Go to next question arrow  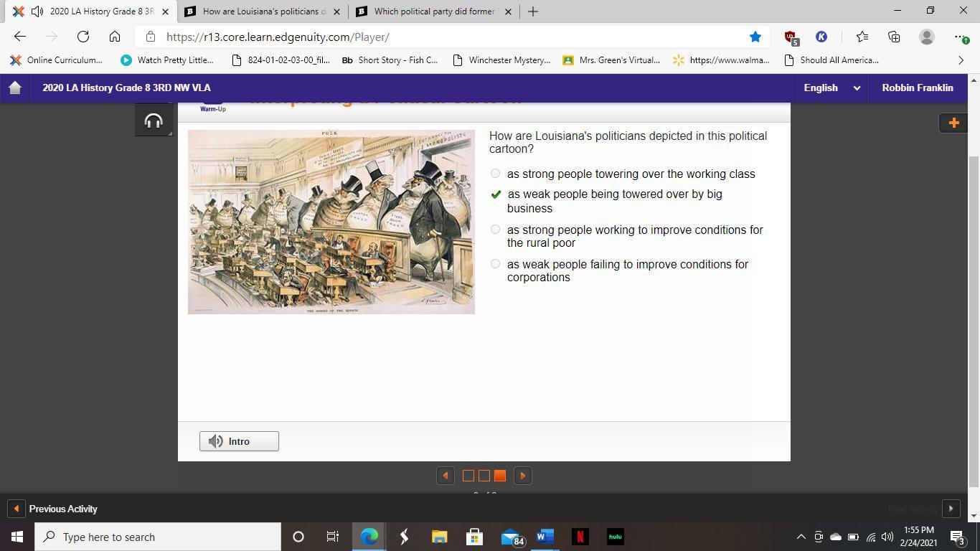[x=523, y=476]
